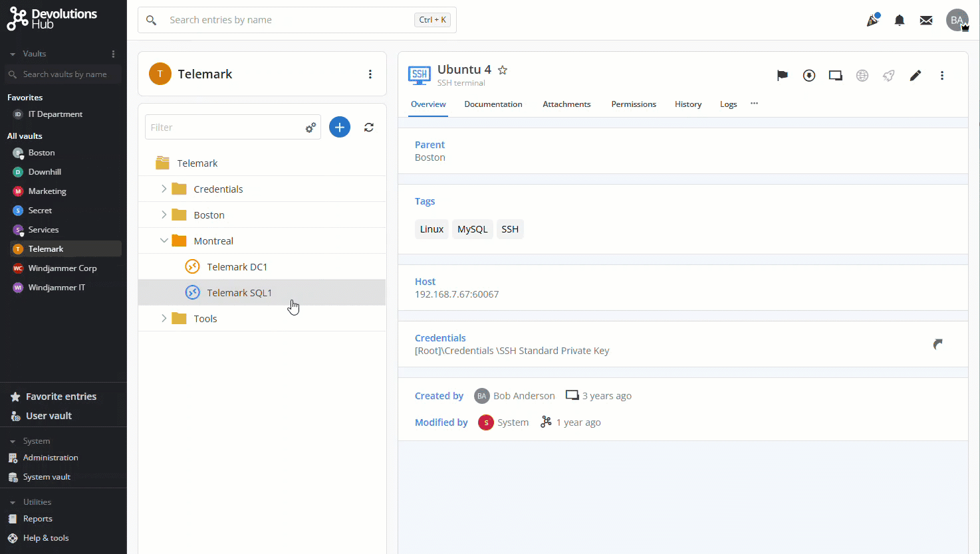980x554 pixels.
Task: Expand the Credentials folder
Action: click(x=164, y=189)
